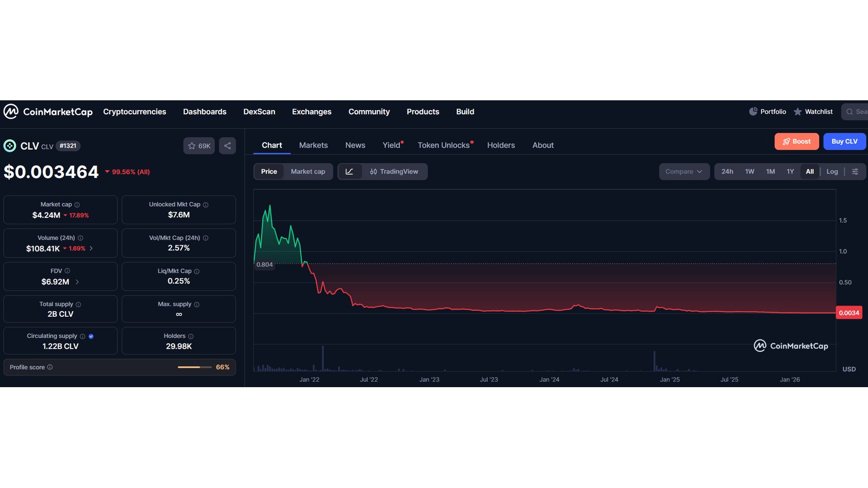Click the $7.6M unlocked market cap value
868x488 pixels.
point(179,215)
